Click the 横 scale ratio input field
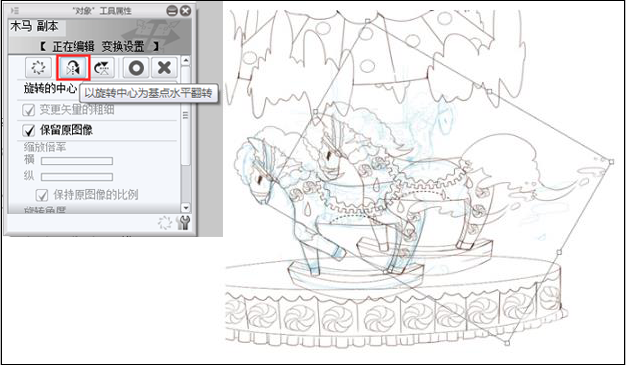Screen dimensions: 626x365 point(77,161)
